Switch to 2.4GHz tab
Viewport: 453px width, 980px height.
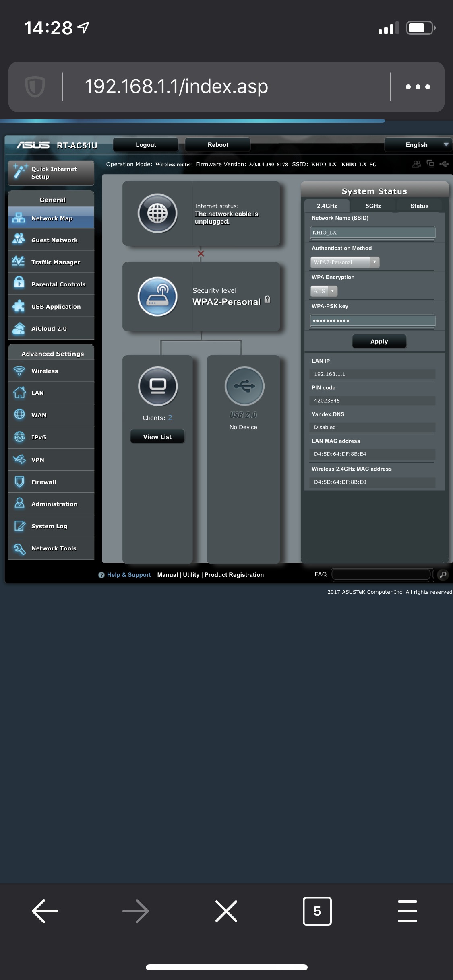click(327, 206)
